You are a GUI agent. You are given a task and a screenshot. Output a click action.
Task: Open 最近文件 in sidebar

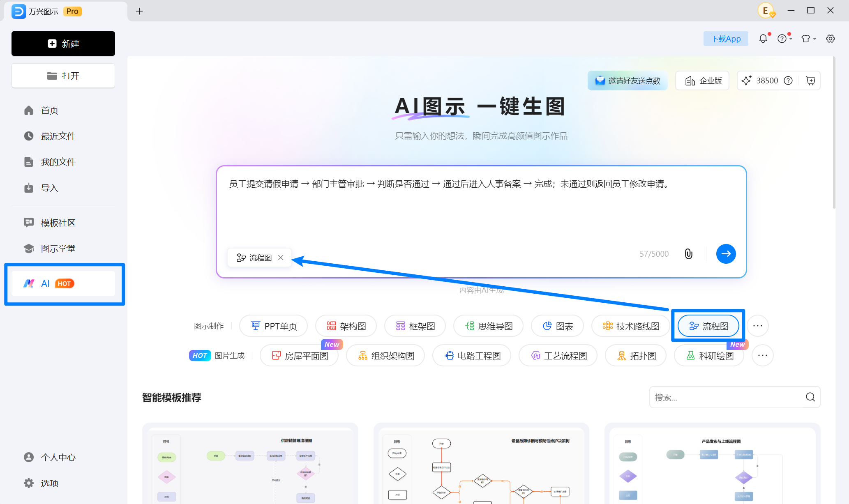point(63,136)
